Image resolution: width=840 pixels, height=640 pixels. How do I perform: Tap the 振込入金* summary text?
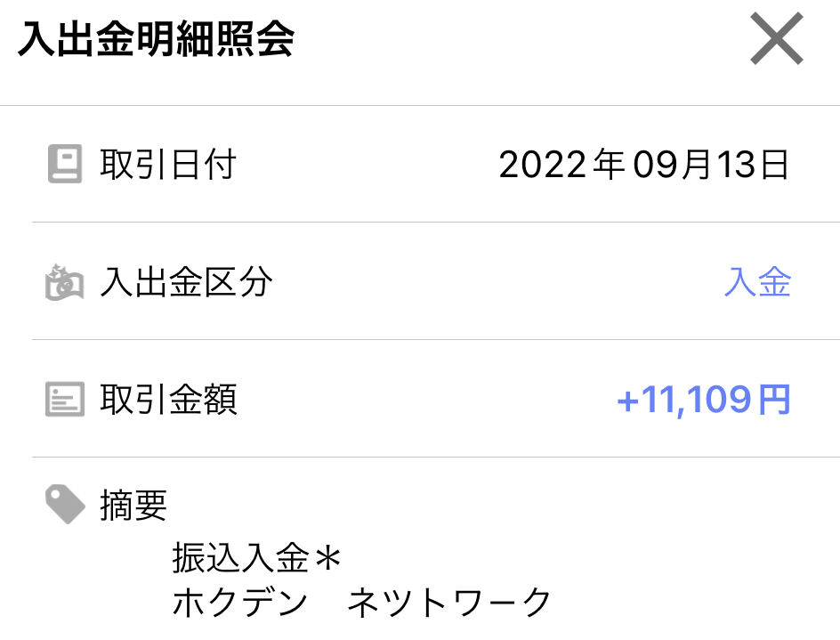(x=256, y=557)
